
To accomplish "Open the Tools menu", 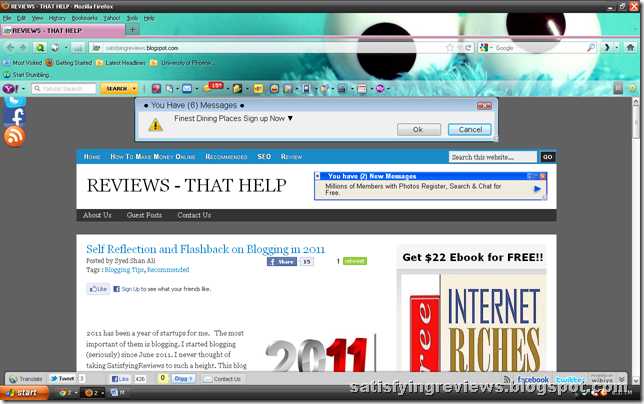I will 132,18.
